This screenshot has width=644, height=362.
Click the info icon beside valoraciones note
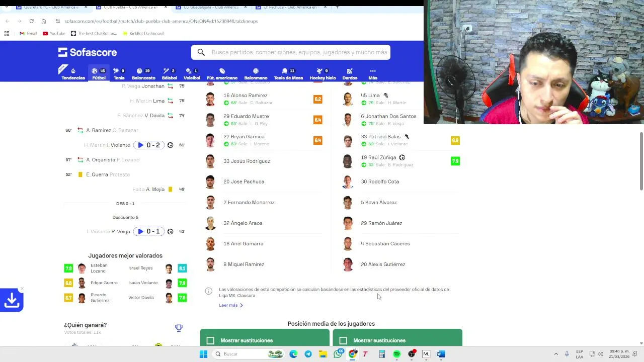[x=208, y=291]
